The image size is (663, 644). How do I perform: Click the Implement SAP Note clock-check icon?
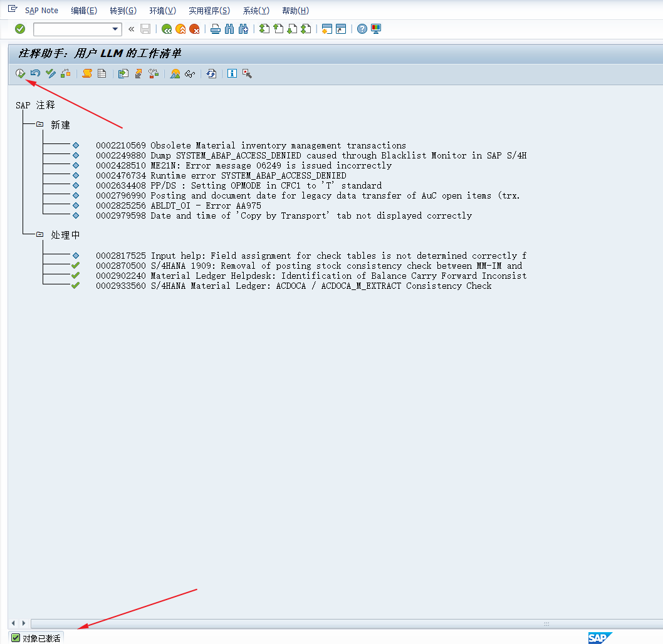[20, 73]
